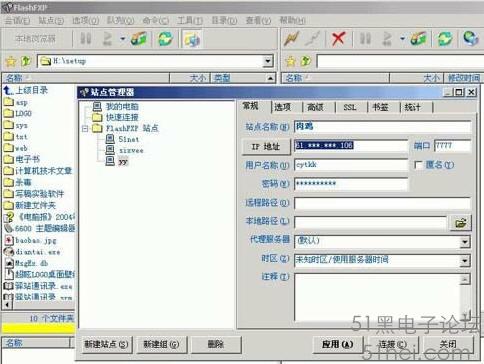
Task: Select 快速连接 in site tree
Action: coord(122,117)
